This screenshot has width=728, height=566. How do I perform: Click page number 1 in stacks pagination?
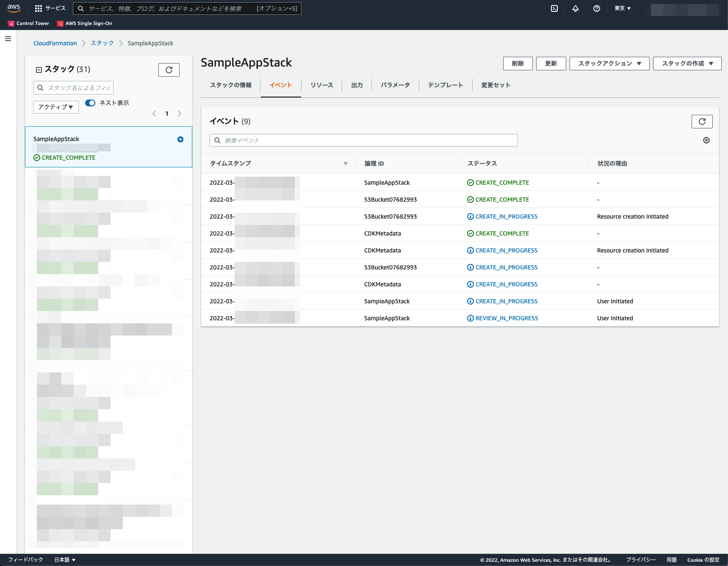[167, 114]
